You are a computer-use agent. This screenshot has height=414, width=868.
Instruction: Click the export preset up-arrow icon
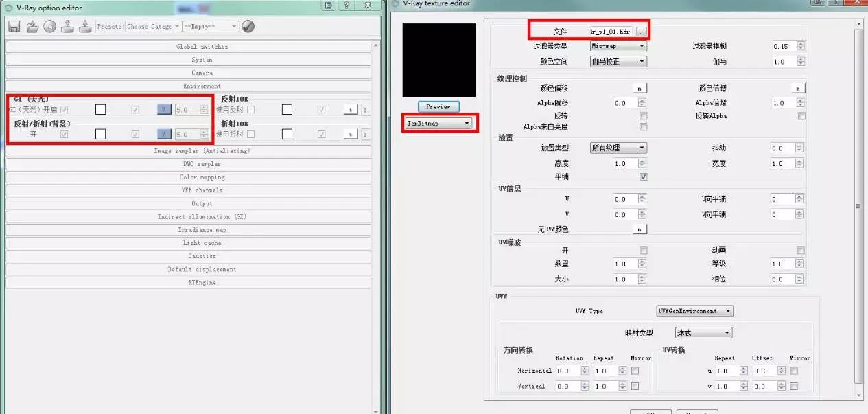coord(84,26)
